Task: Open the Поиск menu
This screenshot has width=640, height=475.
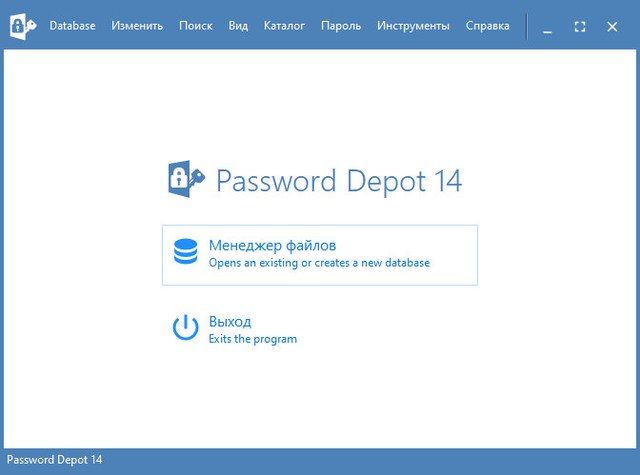Action: 196,26
